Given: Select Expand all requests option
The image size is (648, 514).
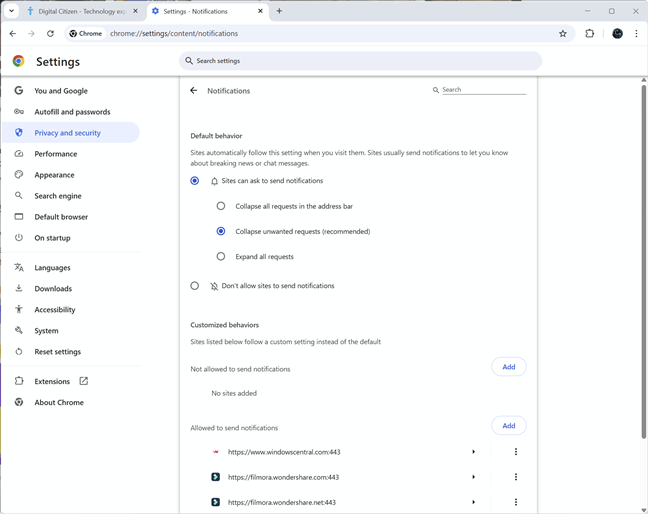Looking at the screenshot, I should coord(221,256).
